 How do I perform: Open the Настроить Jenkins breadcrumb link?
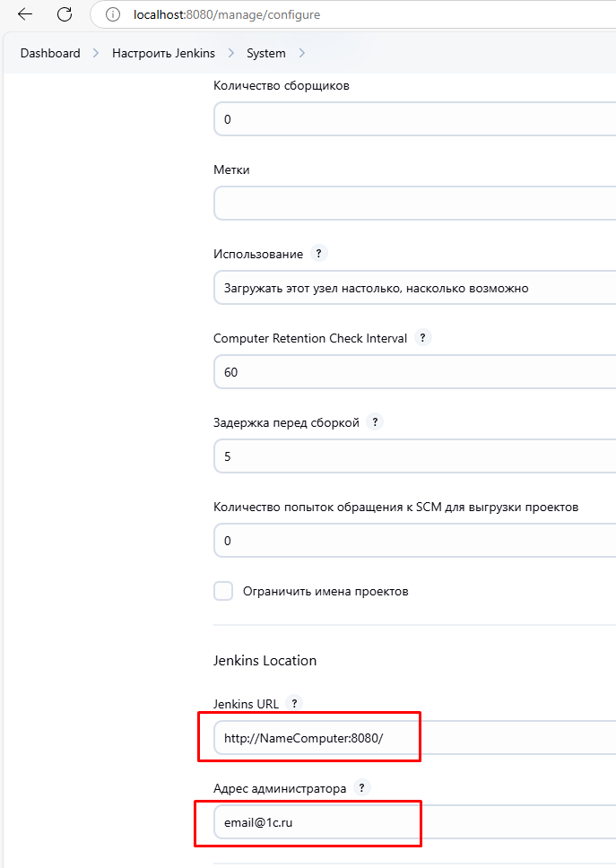[163, 54]
